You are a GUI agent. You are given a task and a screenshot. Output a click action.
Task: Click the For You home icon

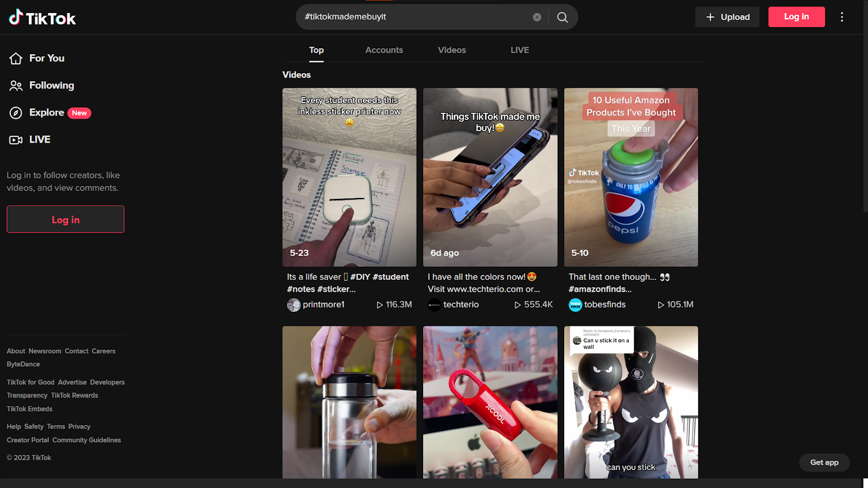tap(16, 59)
